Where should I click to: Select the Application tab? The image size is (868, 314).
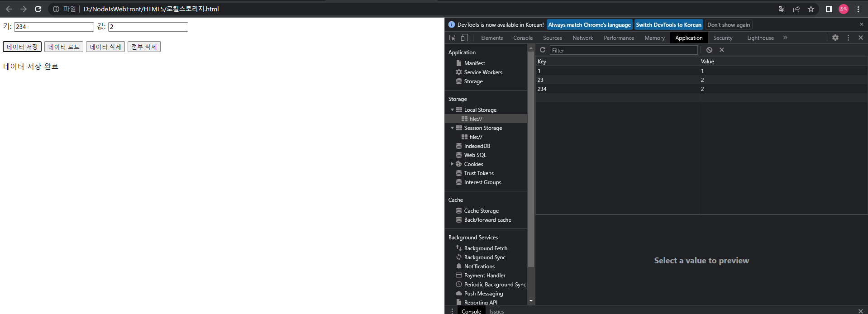click(x=689, y=38)
